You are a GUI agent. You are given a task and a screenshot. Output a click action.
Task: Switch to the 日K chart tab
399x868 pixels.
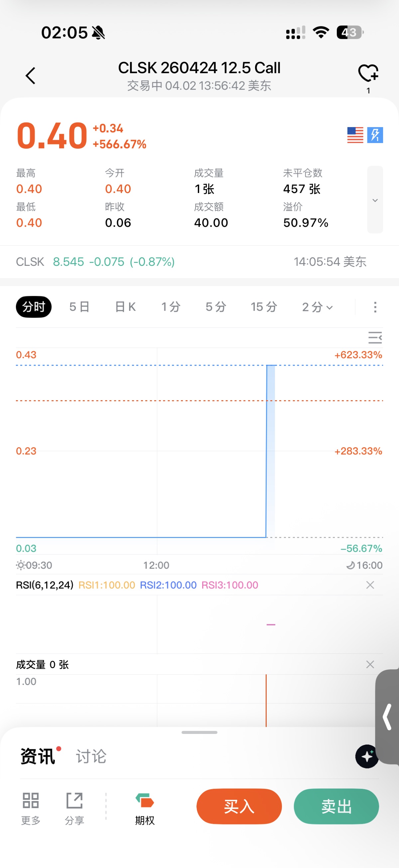(125, 307)
